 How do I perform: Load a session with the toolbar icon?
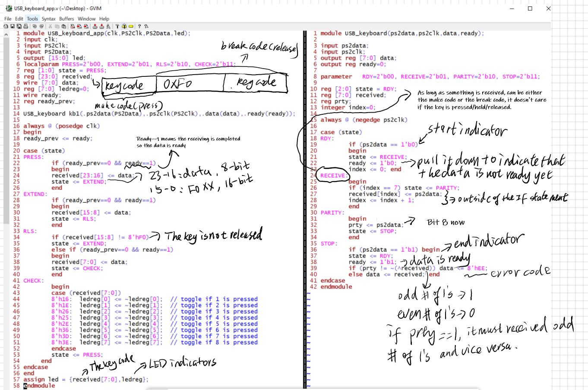pyautogui.click(x=95, y=26)
